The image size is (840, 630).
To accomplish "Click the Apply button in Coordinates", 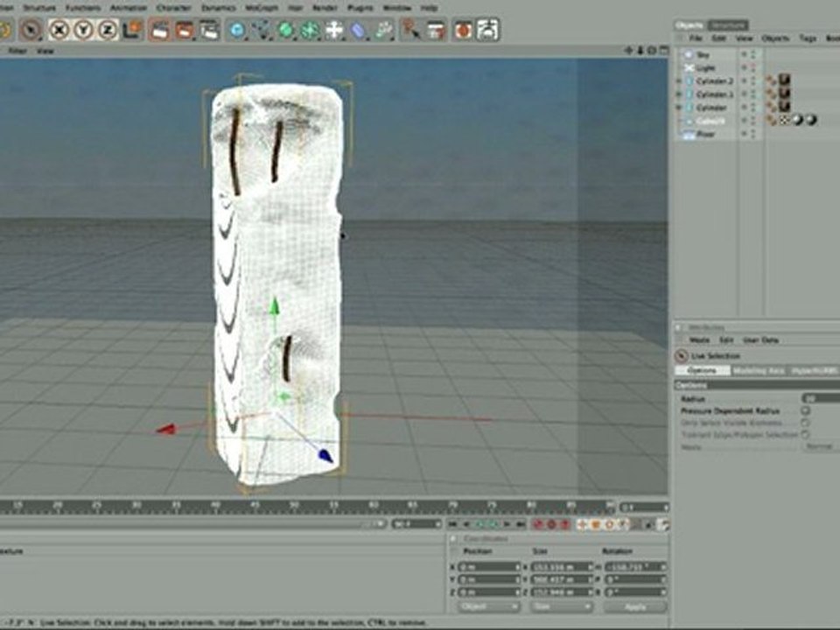I will tap(635, 607).
